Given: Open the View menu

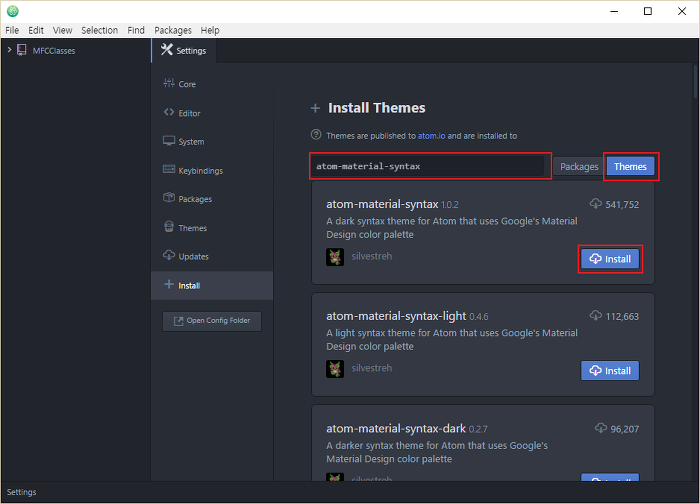Looking at the screenshot, I should click(62, 30).
